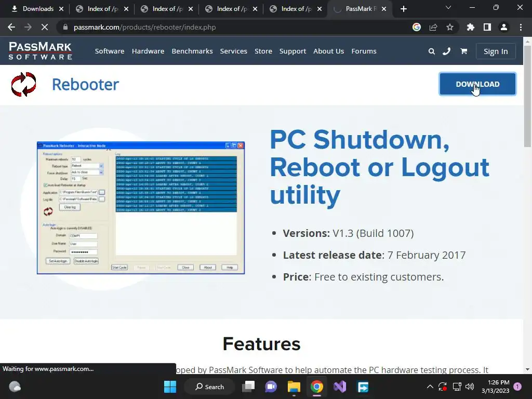
Task: Open the shopping cart icon
Action: tap(463, 51)
